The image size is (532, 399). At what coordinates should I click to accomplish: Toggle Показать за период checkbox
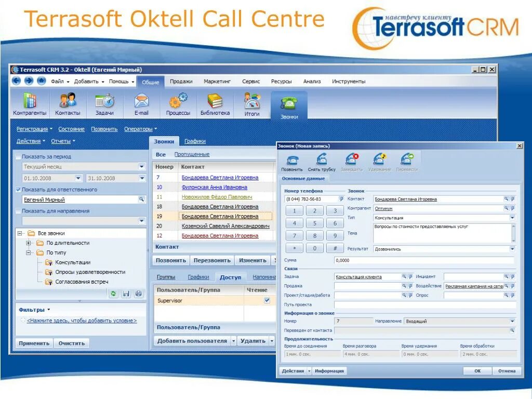pos(18,157)
